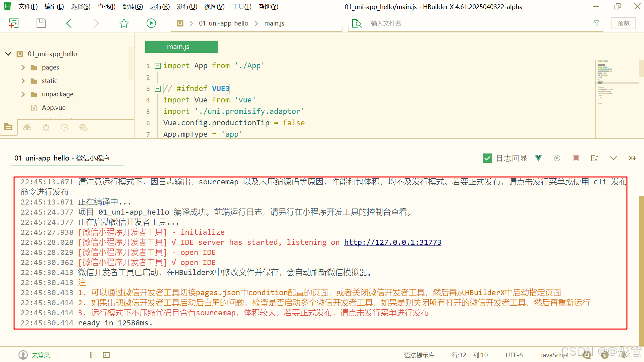
Task: Toggle the 日志回显 checkbox
Action: click(487, 158)
